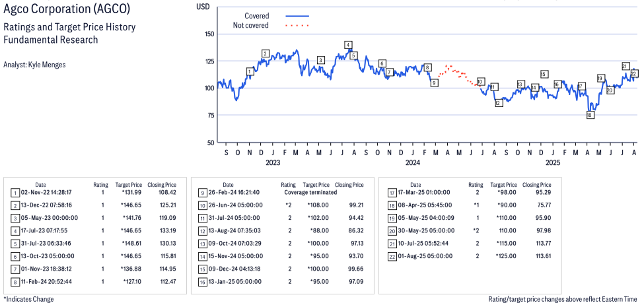Click the 150 y-axis label
644x303 pixels.
(209, 34)
